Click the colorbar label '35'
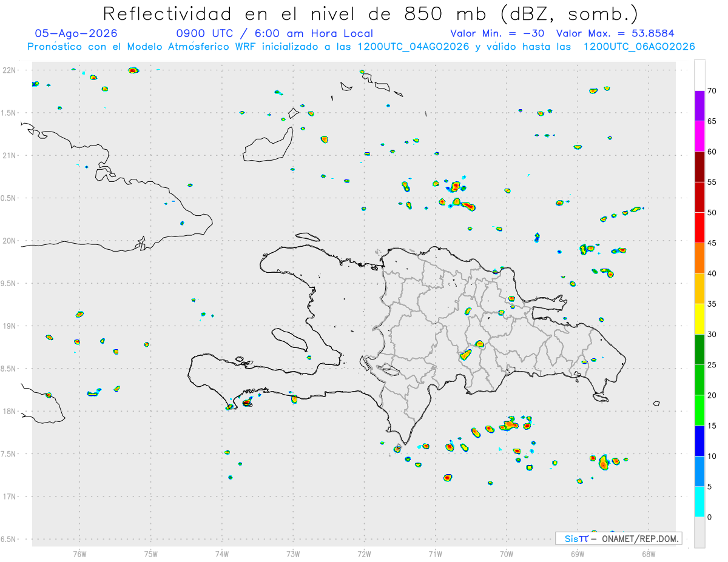This screenshot has width=728, height=562. (712, 304)
